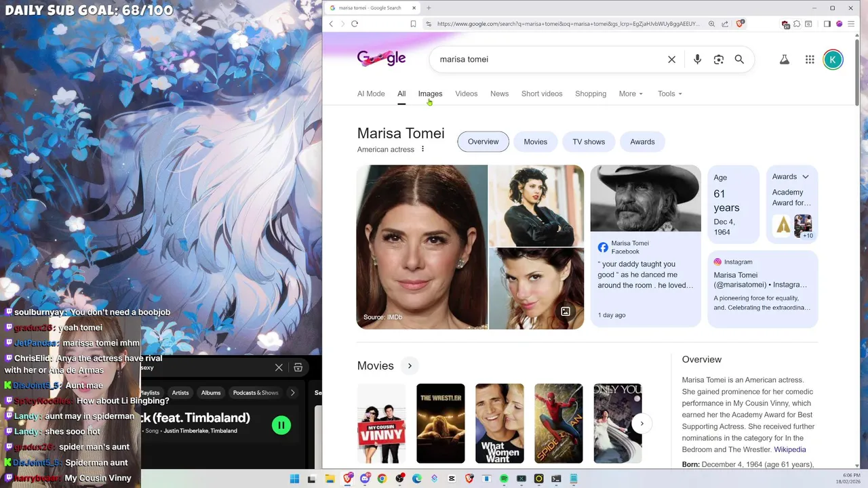Open site settings icon in address bar
The width and height of the screenshot is (868, 488).
(x=429, y=24)
